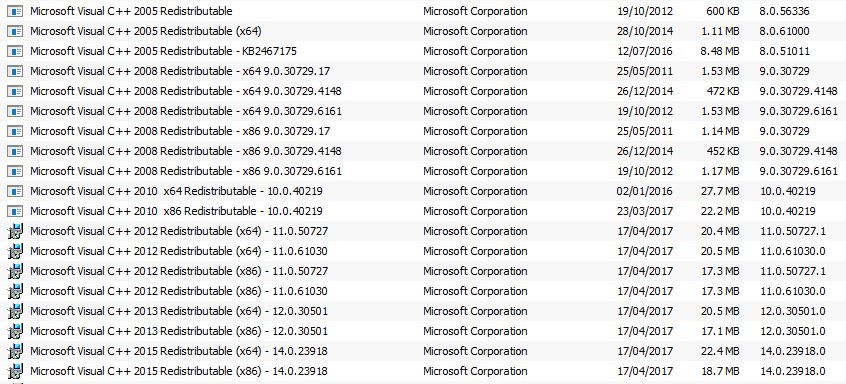Click the 1.14 MB size cell
846x384 pixels.
[721, 131]
